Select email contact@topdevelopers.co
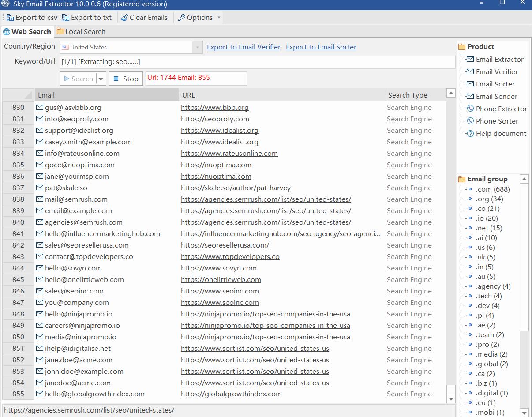 pos(89,257)
